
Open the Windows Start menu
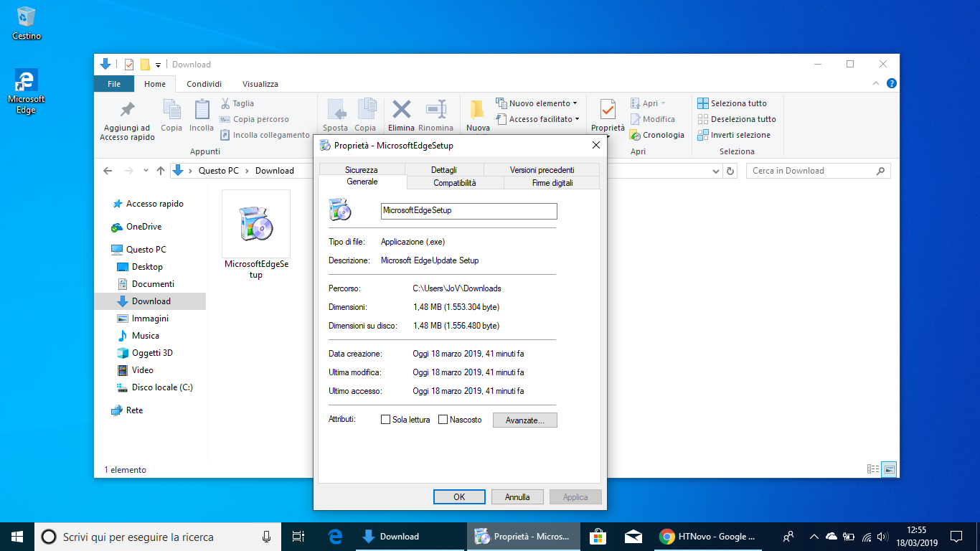[17, 536]
